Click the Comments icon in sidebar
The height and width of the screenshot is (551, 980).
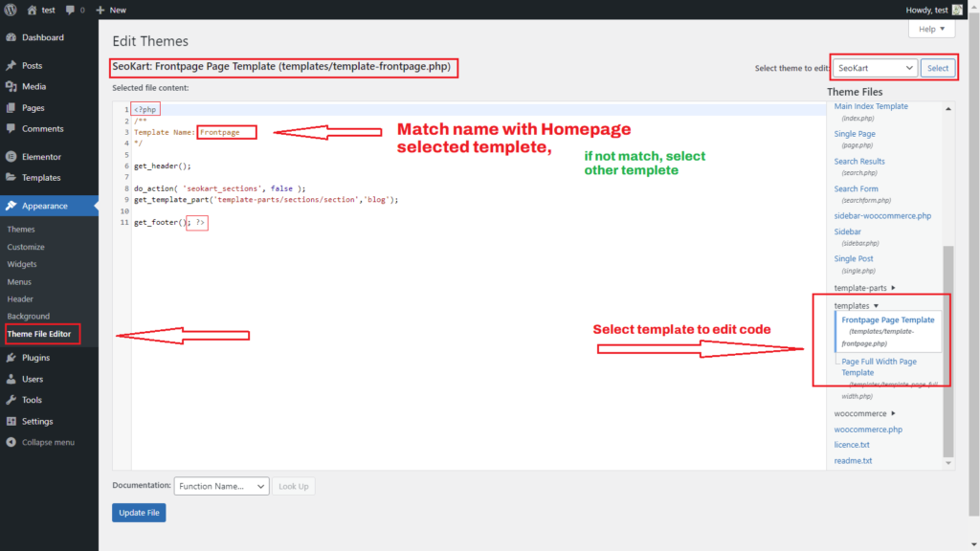(x=11, y=129)
